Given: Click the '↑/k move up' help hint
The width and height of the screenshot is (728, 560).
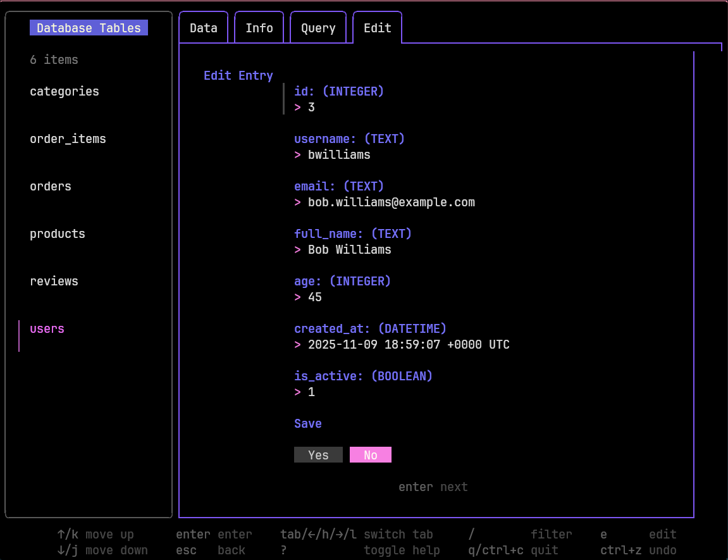Looking at the screenshot, I should pyautogui.click(x=96, y=534).
